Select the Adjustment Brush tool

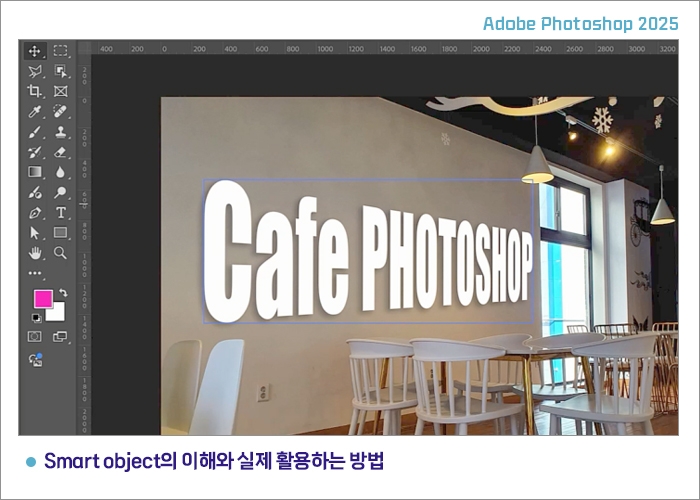(35, 192)
